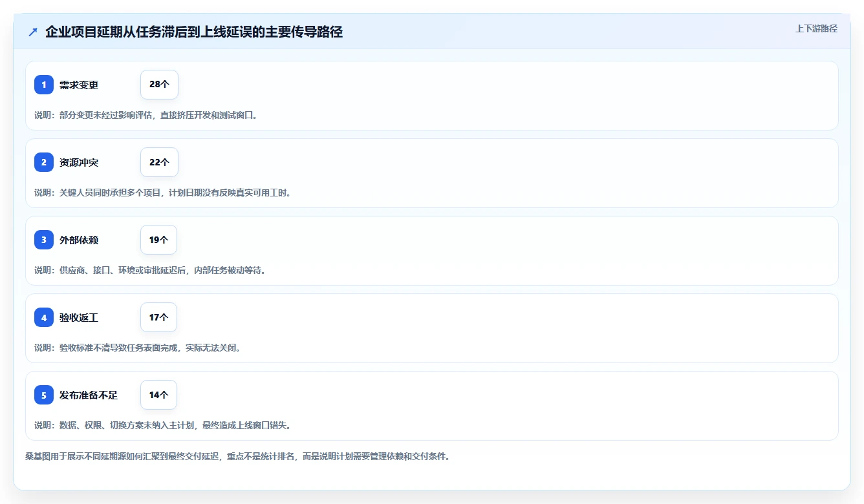Viewport: 864px width, 504px height.
Task: Select the 外部依赖 label
Action: 79,240
